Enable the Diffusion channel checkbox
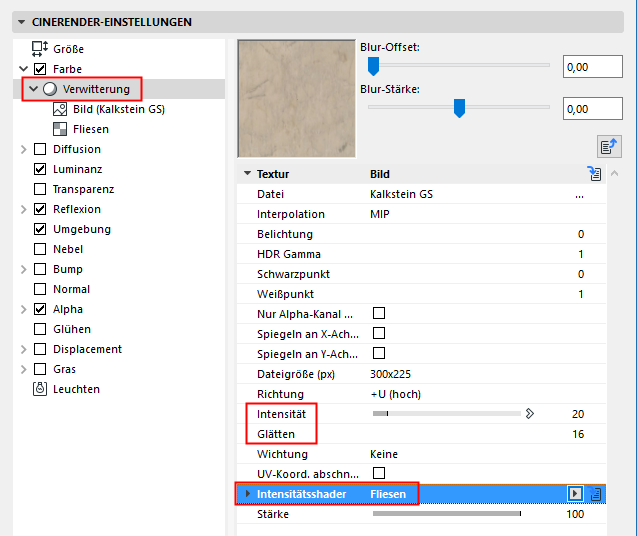This screenshot has width=637, height=536. [x=40, y=149]
